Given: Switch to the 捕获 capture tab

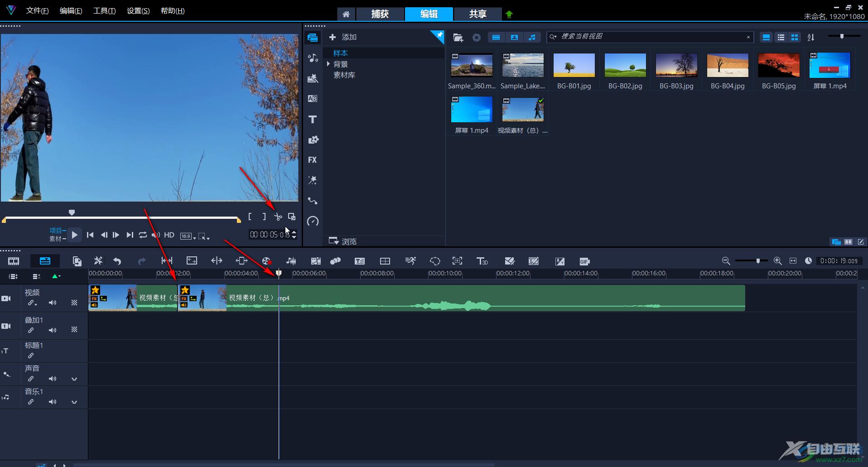Looking at the screenshot, I should 380,14.
